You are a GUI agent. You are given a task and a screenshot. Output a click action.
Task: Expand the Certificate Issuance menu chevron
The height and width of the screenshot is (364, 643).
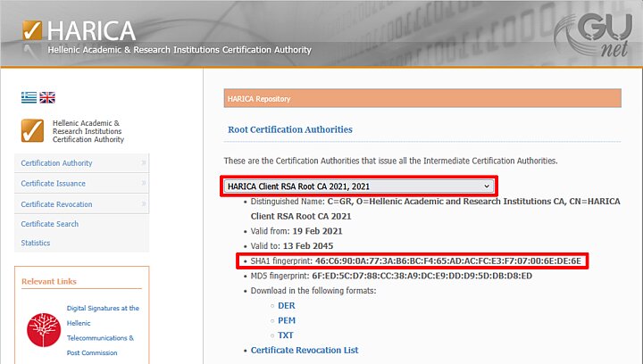(x=143, y=184)
